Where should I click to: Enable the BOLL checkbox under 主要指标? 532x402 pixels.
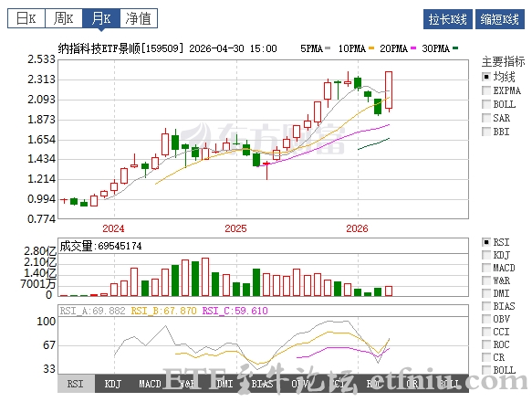pyautogui.click(x=486, y=104)
